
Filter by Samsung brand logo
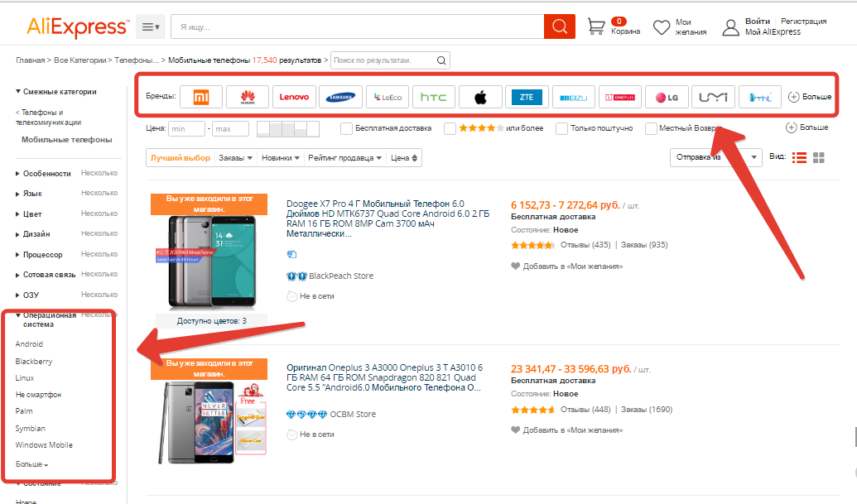[x=340, y=97]
